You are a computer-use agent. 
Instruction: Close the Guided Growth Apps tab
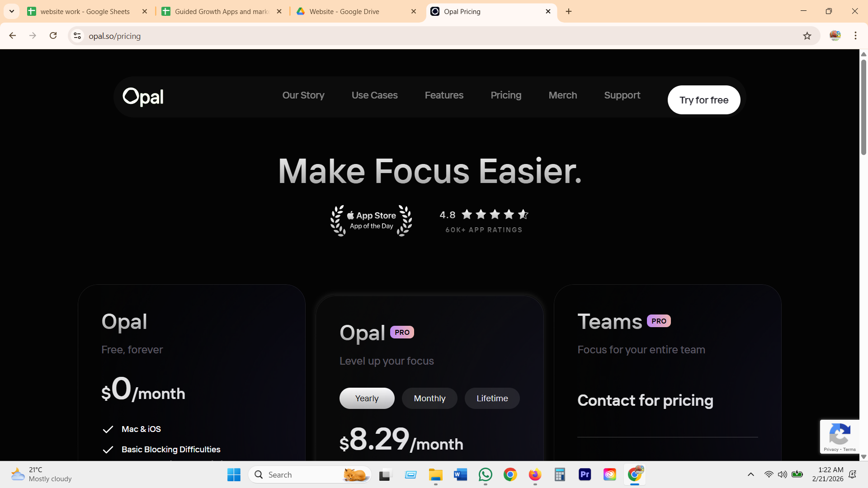(279, 11)
